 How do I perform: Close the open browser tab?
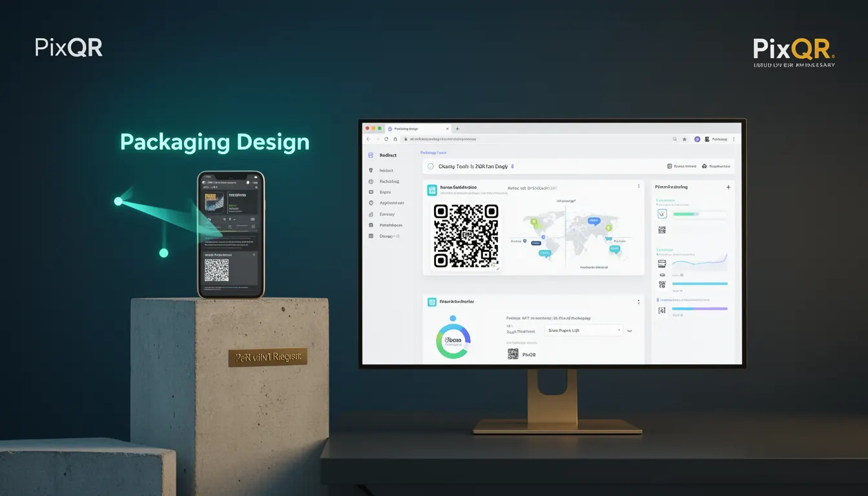click(447, 129)
